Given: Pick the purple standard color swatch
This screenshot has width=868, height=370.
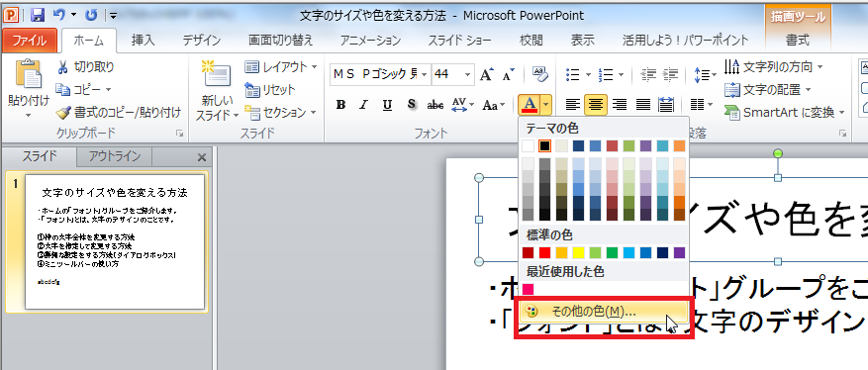Looking at the screenshot, I should [x=679, y=252].
